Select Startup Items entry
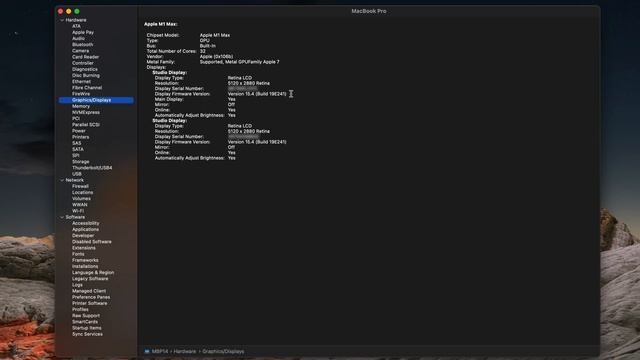The width and height of the screenshot is (640, 360). click(87, 328)
